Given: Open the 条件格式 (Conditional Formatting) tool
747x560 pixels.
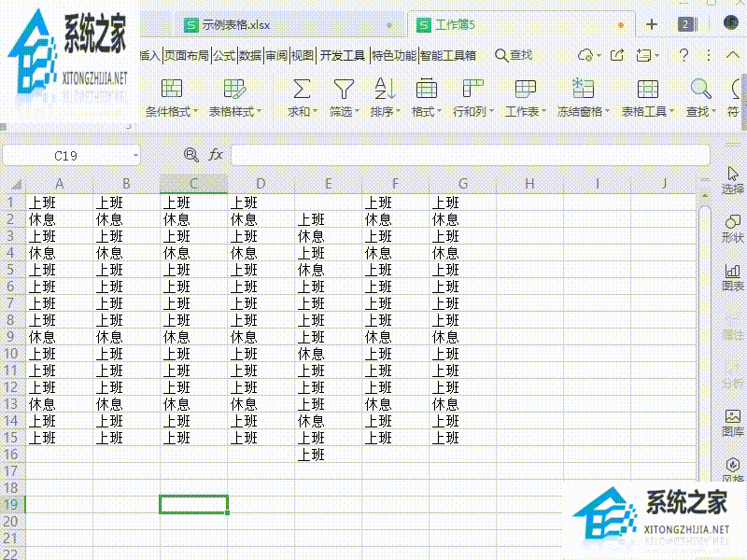Looking at the screenshot, I should 172,98.
